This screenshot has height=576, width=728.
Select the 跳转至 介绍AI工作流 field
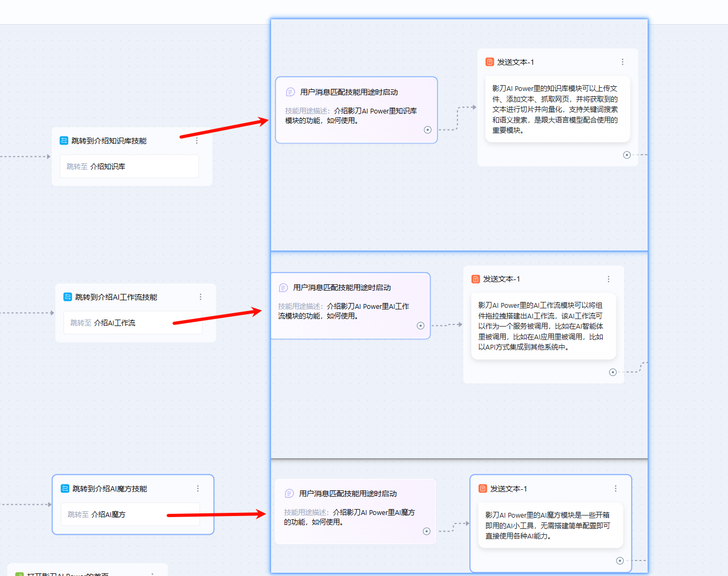pyautogui.click(x=133, y=323)
